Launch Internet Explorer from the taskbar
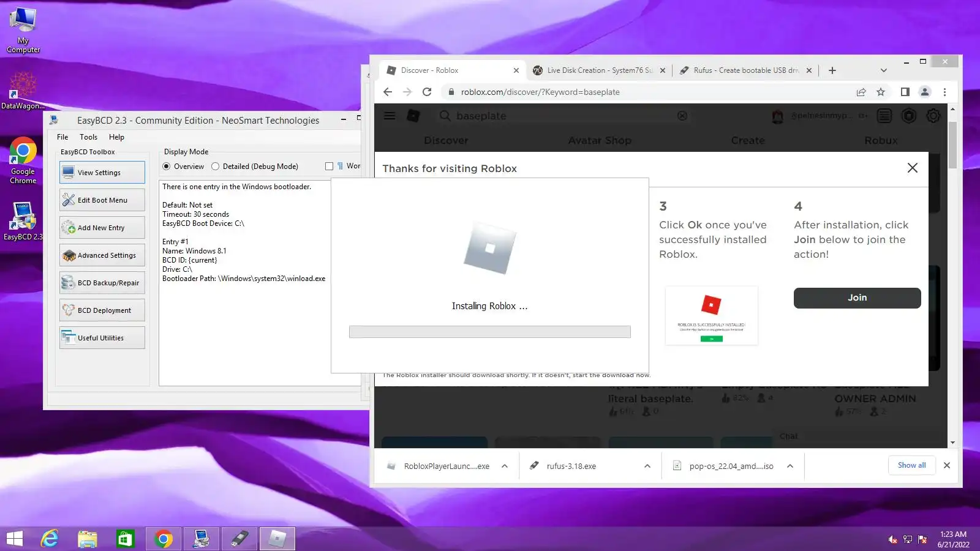 pyautogui.click(x=50, y=539)
